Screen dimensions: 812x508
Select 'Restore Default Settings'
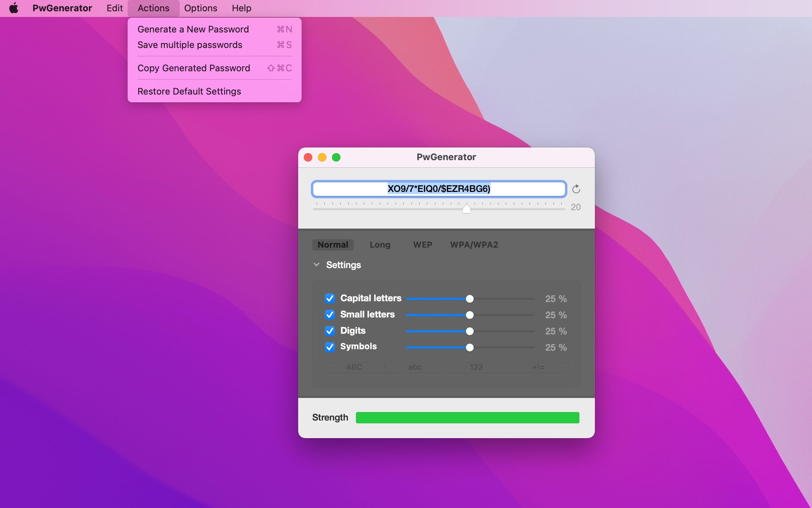[189, 91]
